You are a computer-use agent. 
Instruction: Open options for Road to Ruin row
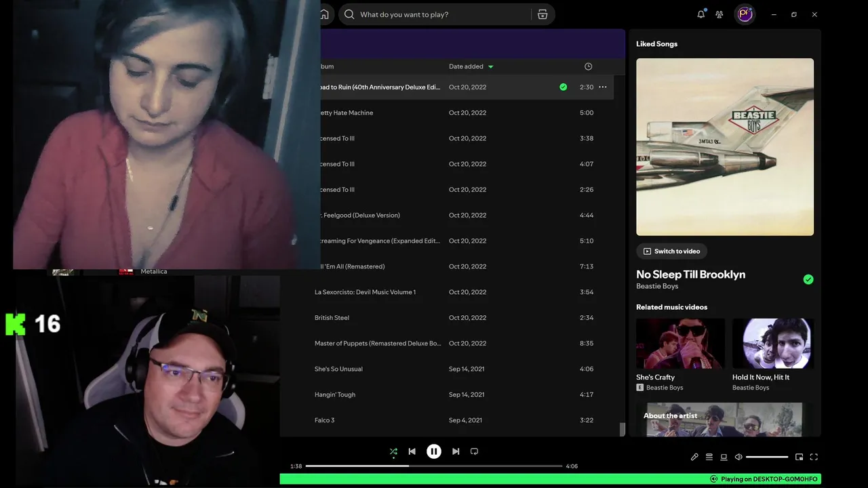(x=602, y=87)
